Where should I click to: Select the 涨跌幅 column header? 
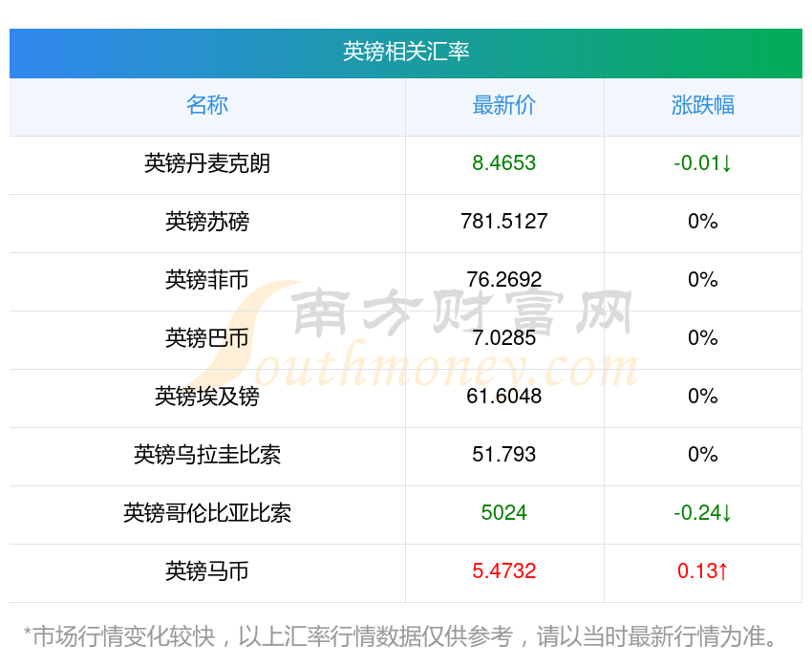click(x=703, y=105)
